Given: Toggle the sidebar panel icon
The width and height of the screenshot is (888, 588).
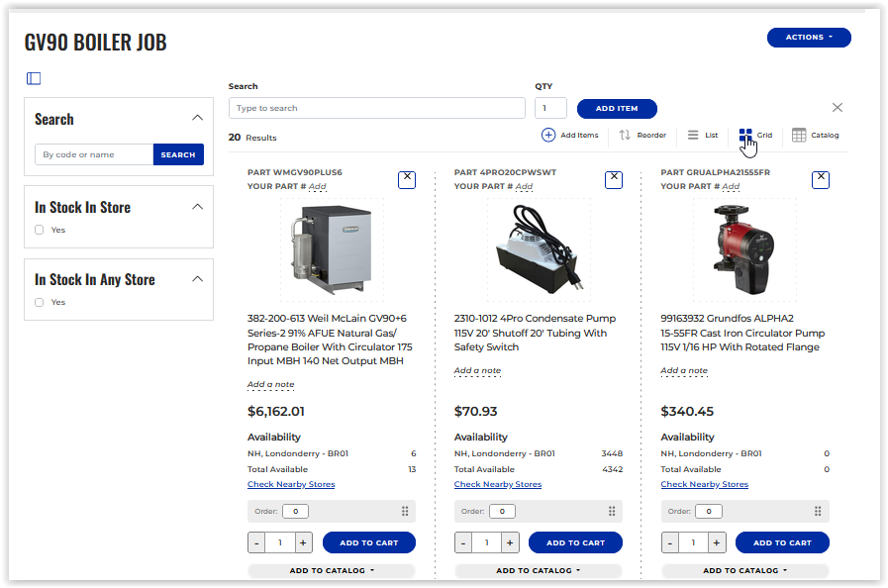Looking at the screenshot, I should pyautogui.click(x=34, y=78).
